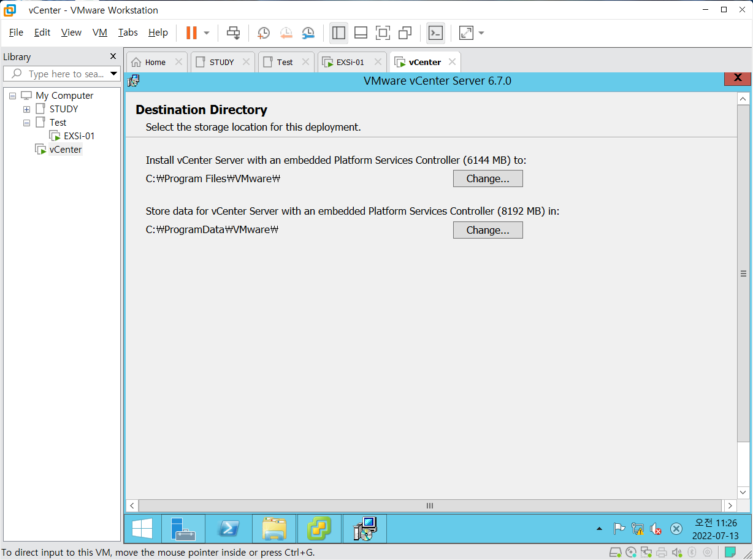Select vCenter in the library tree

click(x=65, y=150)
